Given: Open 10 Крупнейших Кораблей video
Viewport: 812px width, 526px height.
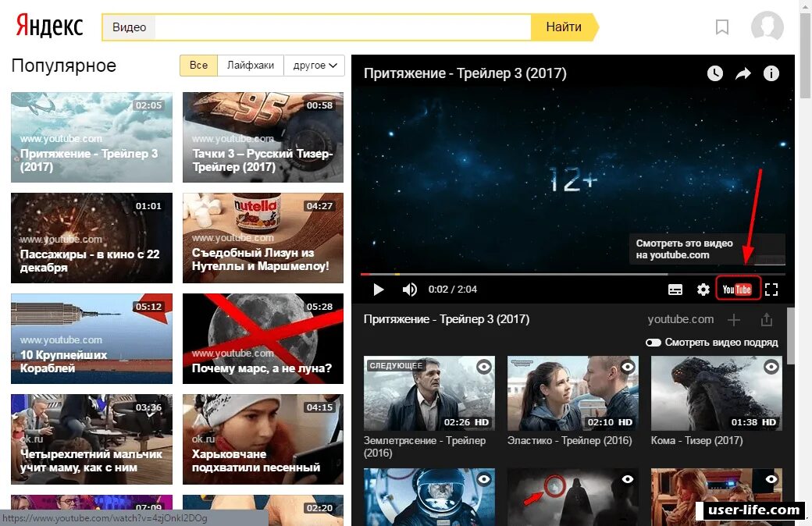Looking at the screenshot, I should [x=91, y=339].
